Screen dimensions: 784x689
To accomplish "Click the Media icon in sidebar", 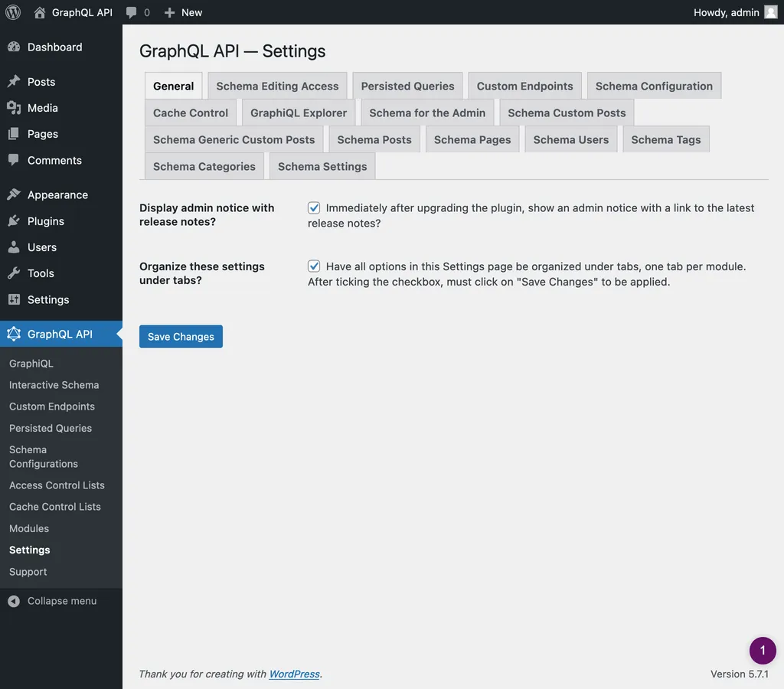I will [14, 108].
